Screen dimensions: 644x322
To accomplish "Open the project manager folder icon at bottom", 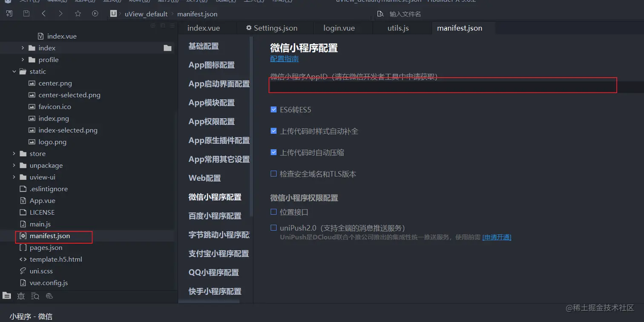I will 7,296.
